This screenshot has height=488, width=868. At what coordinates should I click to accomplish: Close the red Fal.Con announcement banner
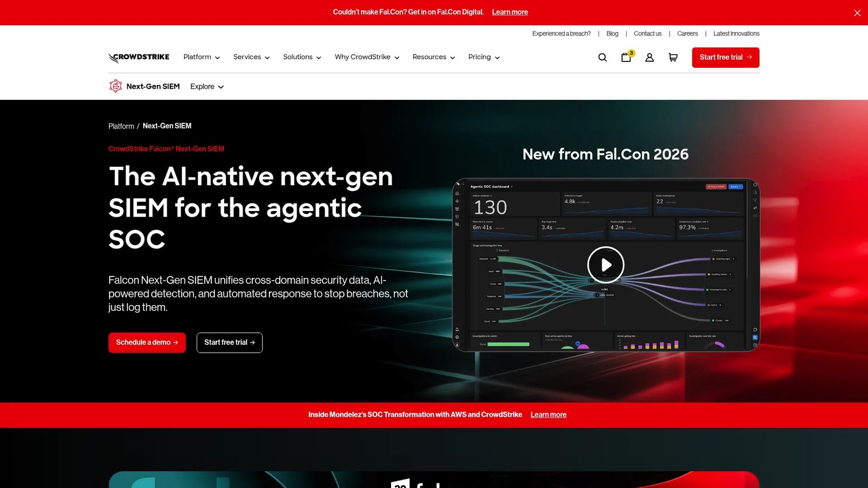[857, 13]
